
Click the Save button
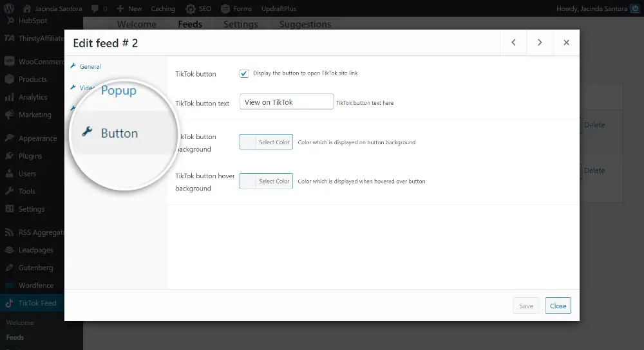coord(526,306)
